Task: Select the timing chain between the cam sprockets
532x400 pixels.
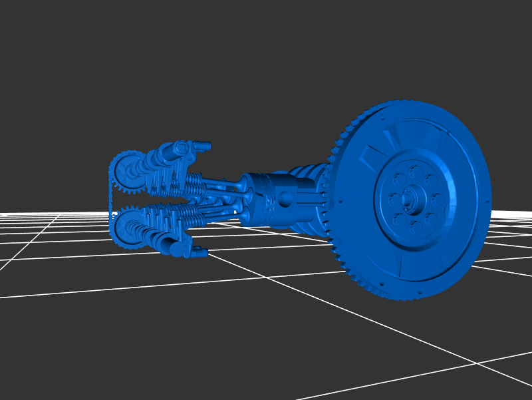Action: 111,199
